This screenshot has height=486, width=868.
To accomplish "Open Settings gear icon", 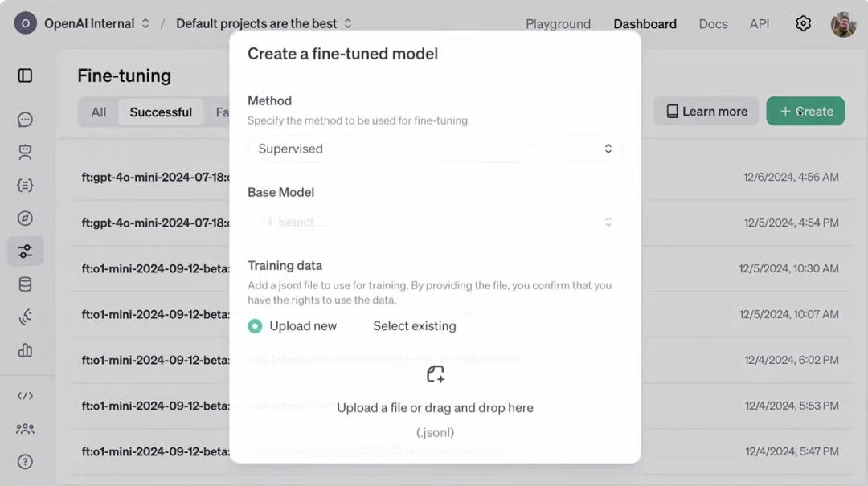I will click(x=803, y=23).
